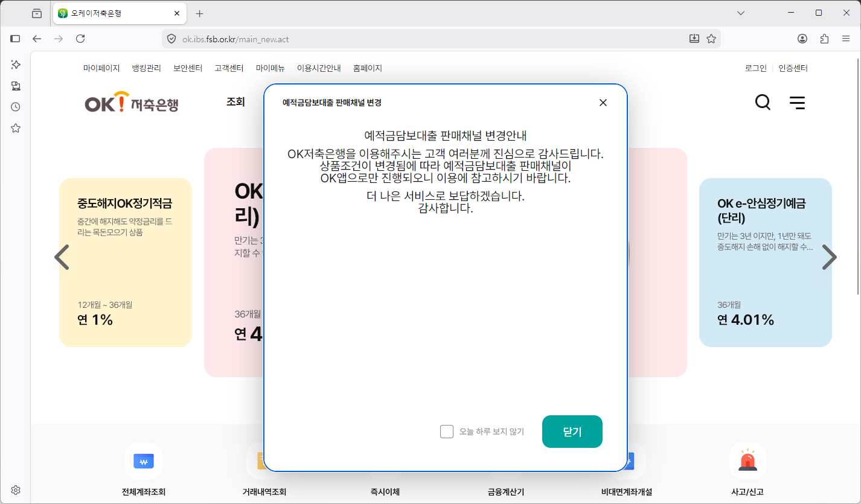This screenshot has height=504, width=861.
Task: Open the recent browsing tab-group icon
Action: (x=37, y=13)
